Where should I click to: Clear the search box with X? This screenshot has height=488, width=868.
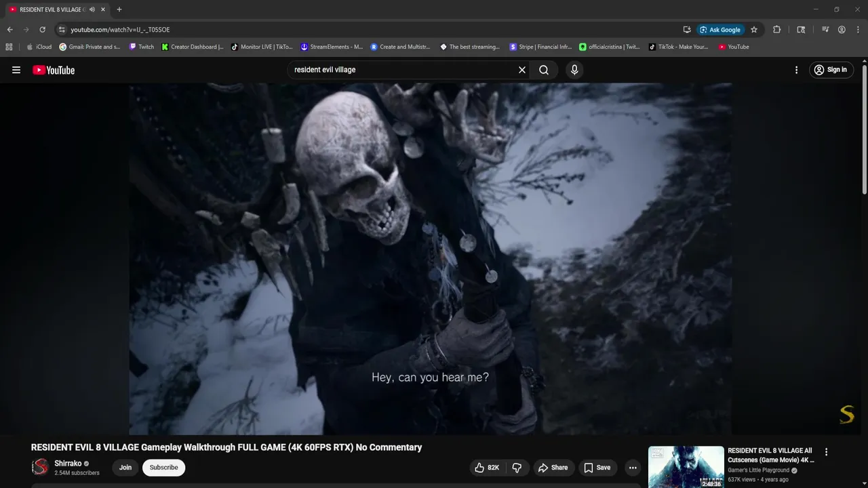(522, 70)
